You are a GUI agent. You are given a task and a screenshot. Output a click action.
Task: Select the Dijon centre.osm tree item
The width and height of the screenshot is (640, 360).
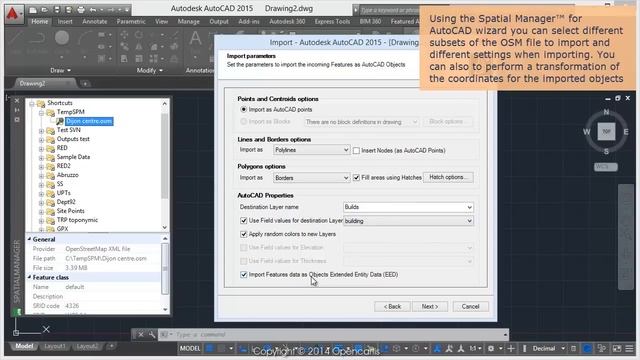pos(89,121)
